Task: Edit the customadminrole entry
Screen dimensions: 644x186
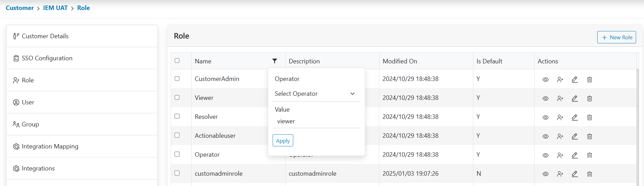Action: click(574, 174)
